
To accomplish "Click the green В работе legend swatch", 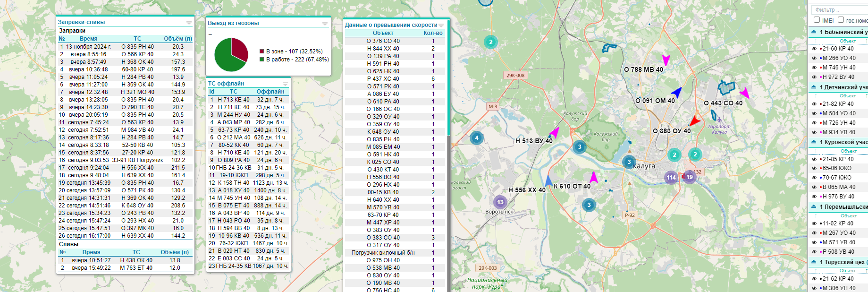I will [x=261, y=60].
